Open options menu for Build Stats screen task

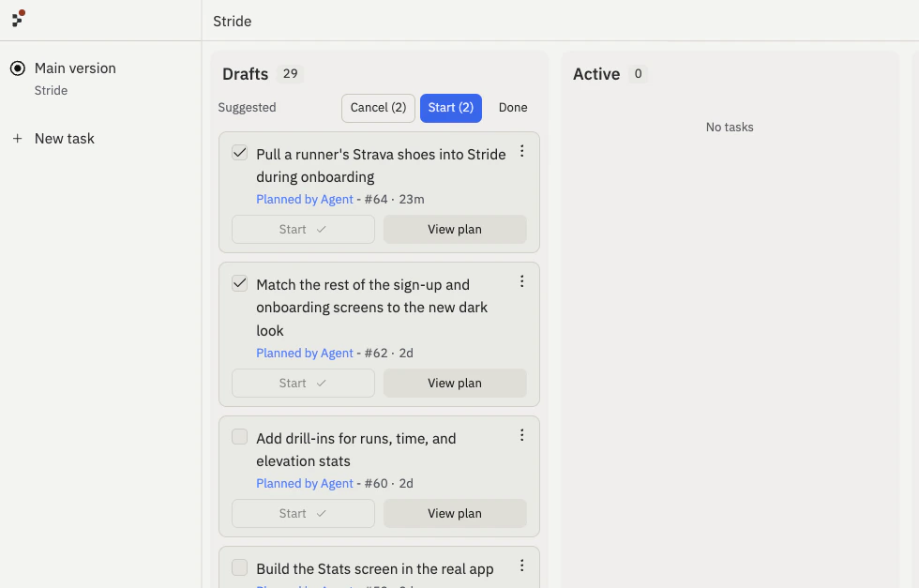pyautogui.click(x=521, y=565)
